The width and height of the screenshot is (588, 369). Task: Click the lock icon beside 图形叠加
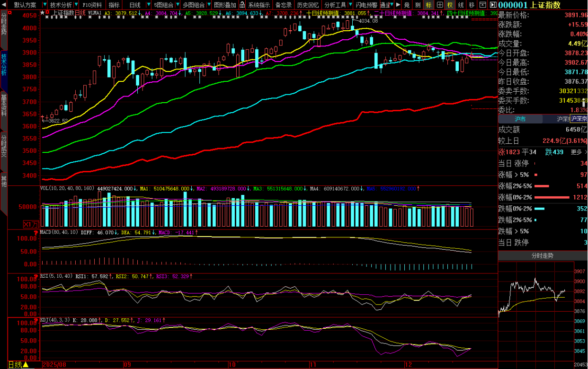[241, 5]
